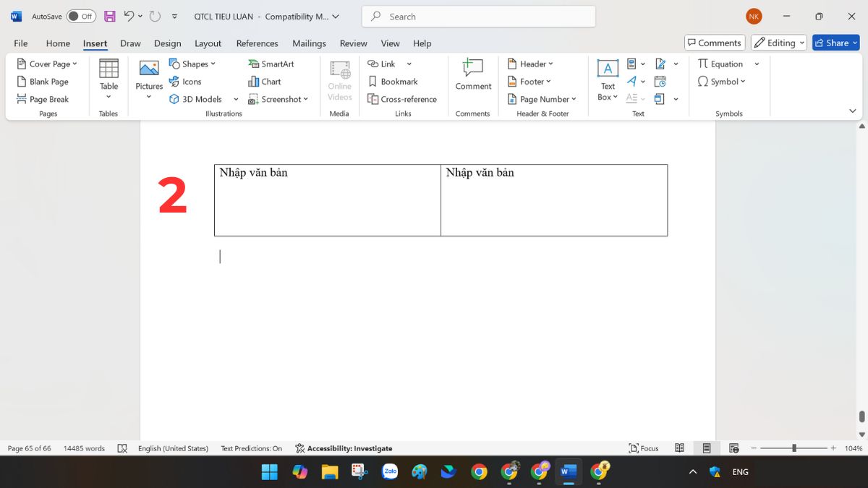
Task: Redo with the repeat arrow icon
Action: (x=155, y=16)
